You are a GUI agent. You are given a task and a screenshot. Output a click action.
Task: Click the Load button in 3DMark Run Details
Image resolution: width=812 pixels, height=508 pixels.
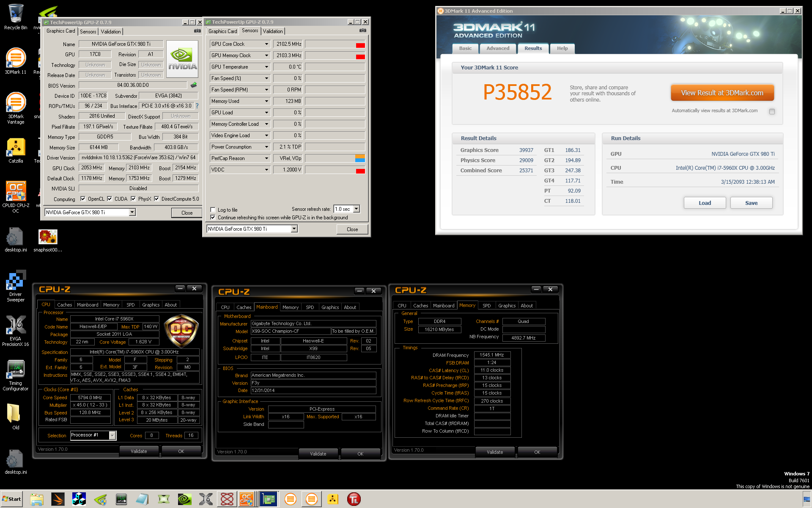705,203
